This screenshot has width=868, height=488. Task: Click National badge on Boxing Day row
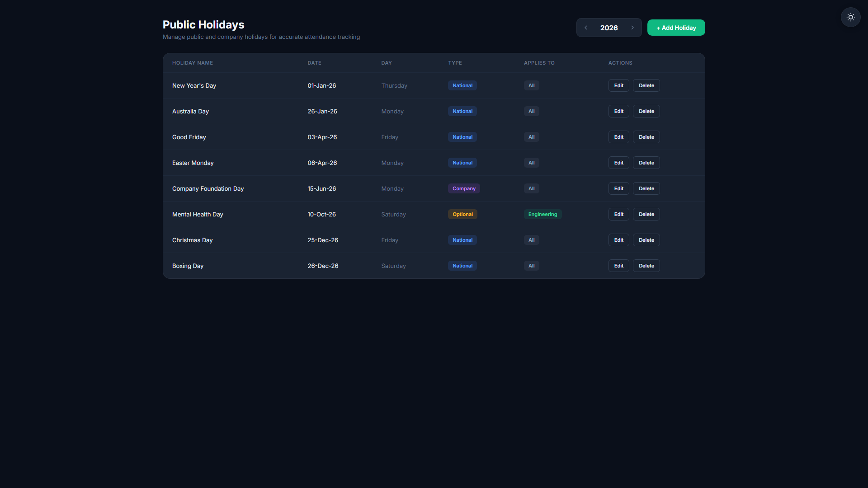[x=462, y=266]
